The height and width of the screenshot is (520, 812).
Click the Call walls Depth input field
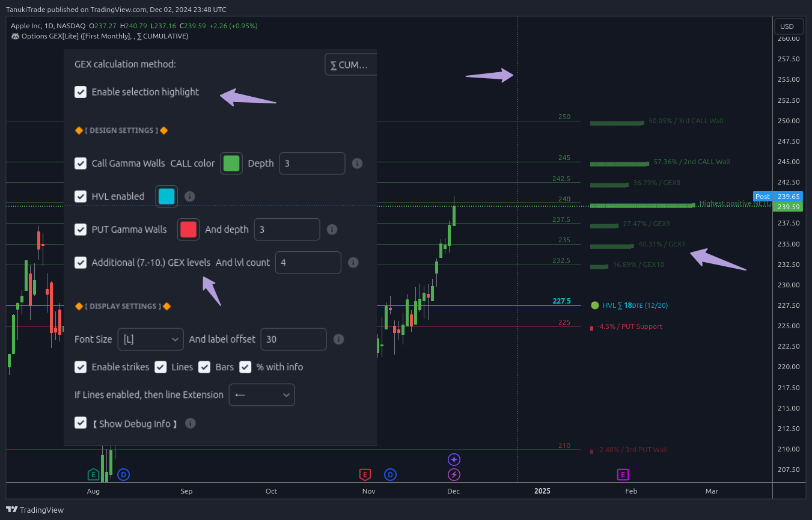[312, 164]
